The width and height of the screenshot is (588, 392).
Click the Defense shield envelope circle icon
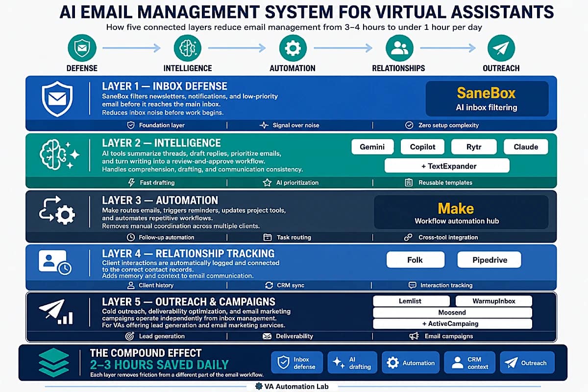coord(82,48)
